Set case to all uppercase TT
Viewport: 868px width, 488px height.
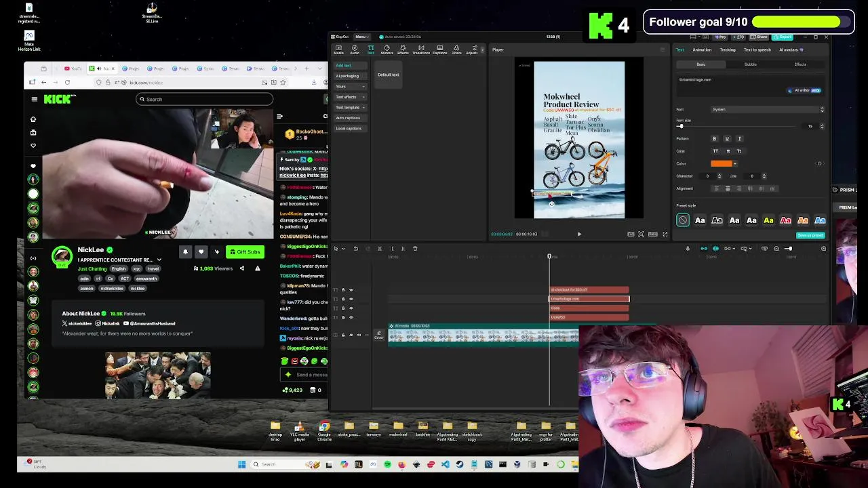[715, 151]
